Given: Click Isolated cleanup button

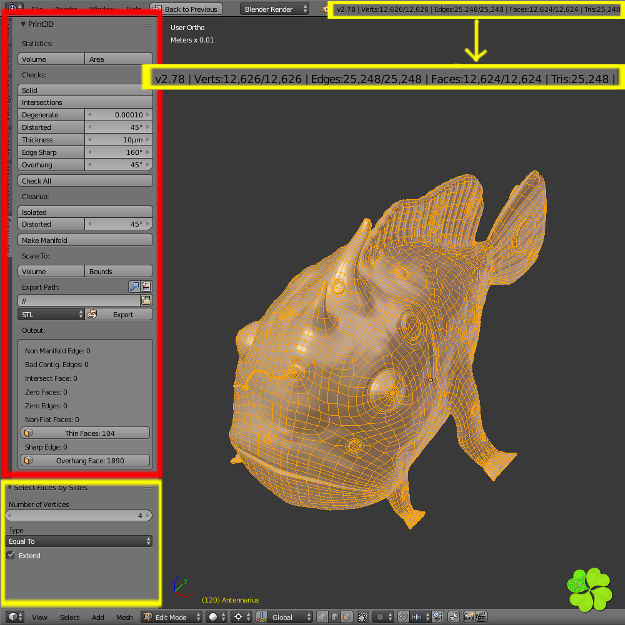Looking at the screenshot, I should (85, 212).
